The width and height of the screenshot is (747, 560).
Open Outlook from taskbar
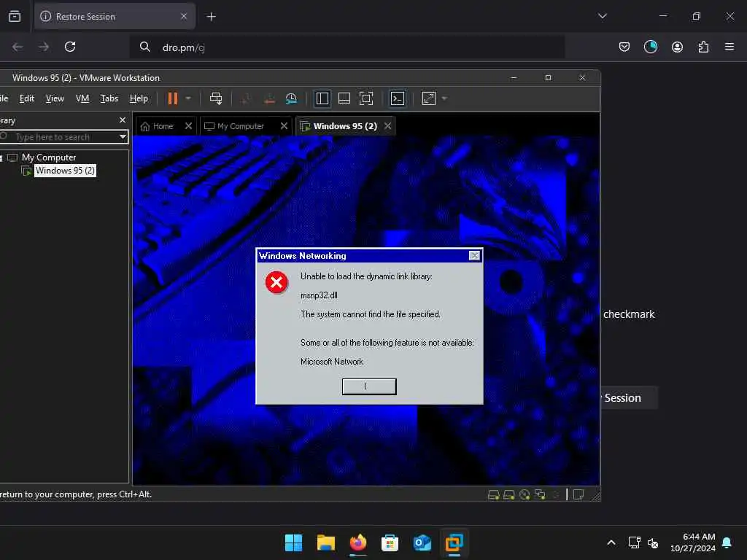pos(422,542)
